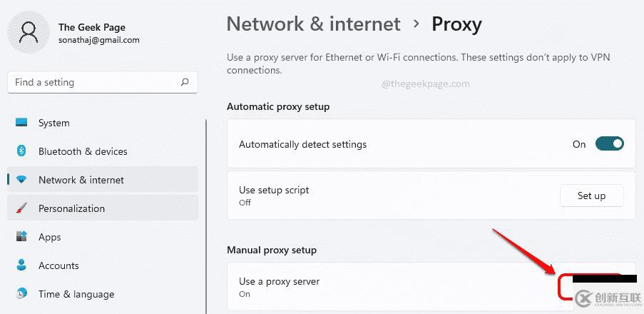
Task: Click the sidebar vertical scrollbar
Action: click(x=206, y=214)
